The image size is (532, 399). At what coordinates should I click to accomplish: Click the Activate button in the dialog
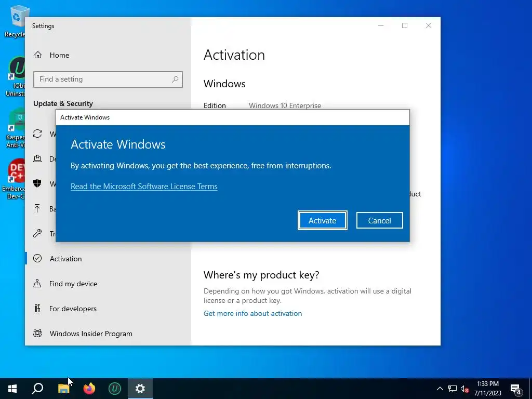(x=322, y=220)
